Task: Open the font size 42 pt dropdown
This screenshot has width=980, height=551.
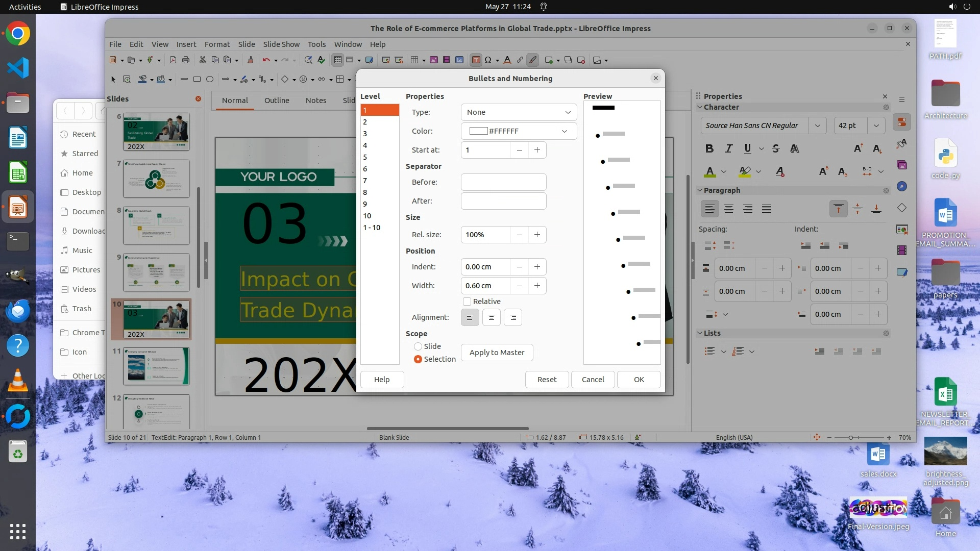Action: pos(876,126)
